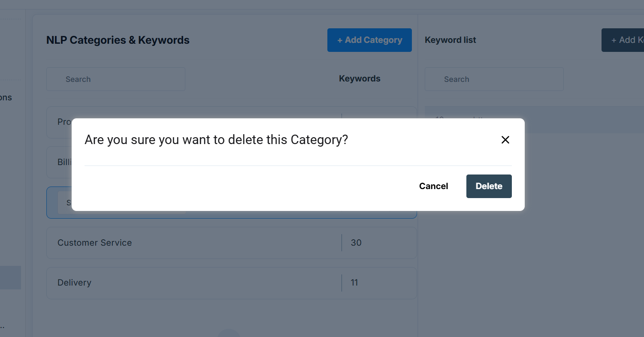Select the Delivery category row
Viewport: 644px width, 337px height.
point(193,283)
